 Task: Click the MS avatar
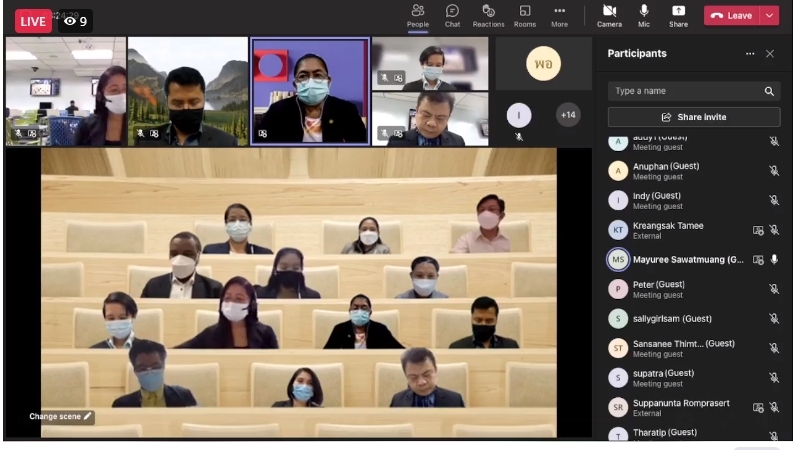pyautogui.click(x=618, y=259)
